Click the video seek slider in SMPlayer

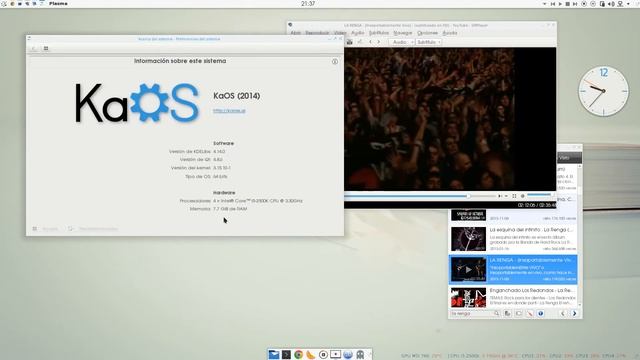[x=420, y=196]
